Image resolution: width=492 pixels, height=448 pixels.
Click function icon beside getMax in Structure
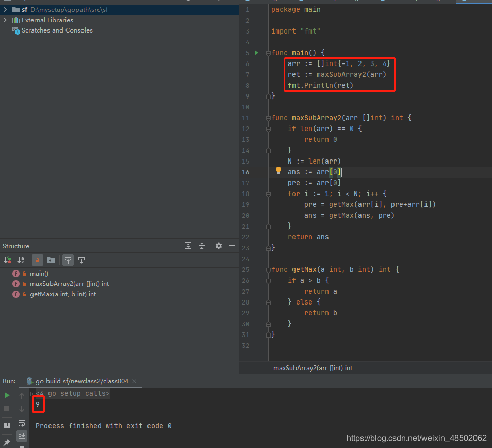pos(15,294)
